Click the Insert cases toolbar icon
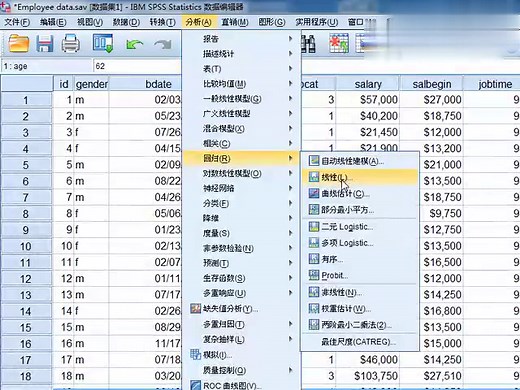The height and width of the screenshot is (390, 520). click(x=339, y=43)
